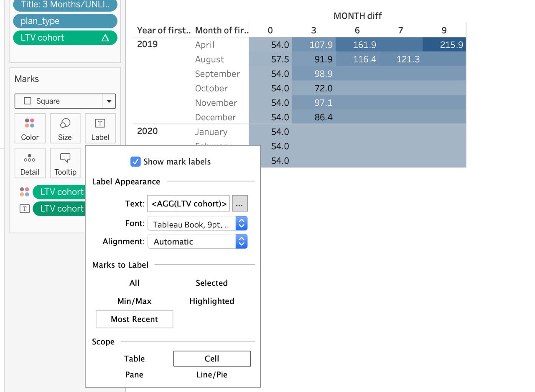This screenshot has height=392, width=535.
Task: Select the Selected marks option
Action: click(211, 283)
